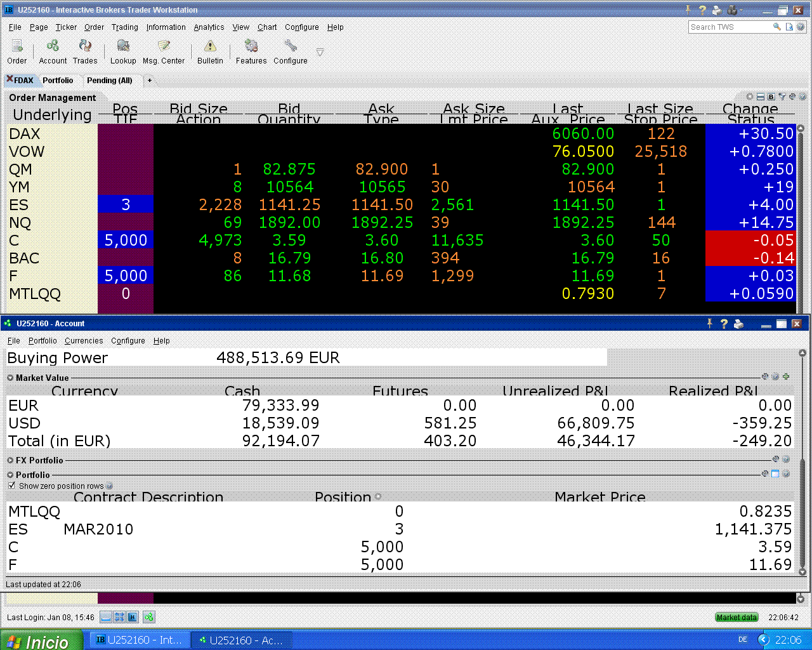812x650 pixels.
Task: Open the Trades toolbar icon
Action: click(x=85, y=46)
